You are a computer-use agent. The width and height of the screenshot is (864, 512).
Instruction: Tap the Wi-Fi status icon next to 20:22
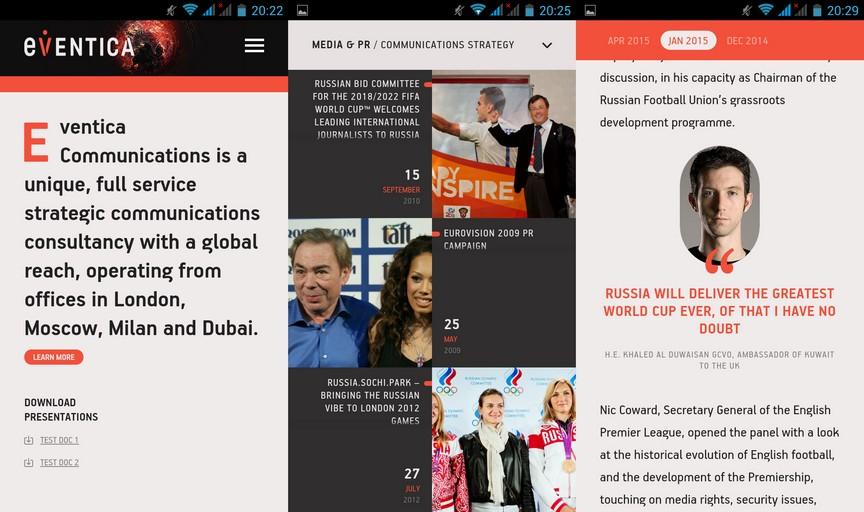[190, 10]
